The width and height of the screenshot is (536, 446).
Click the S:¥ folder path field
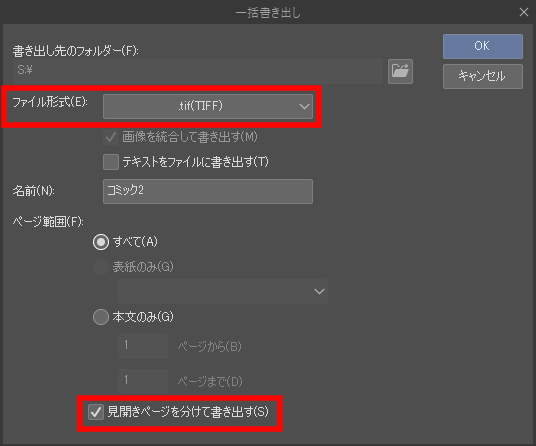pos(198,71)
